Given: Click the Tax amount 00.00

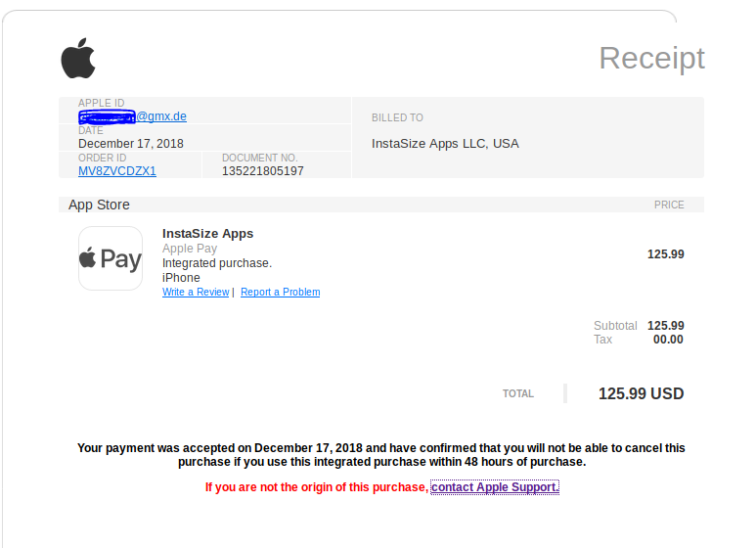Looking at the screenshot, I should click(668, 340).
